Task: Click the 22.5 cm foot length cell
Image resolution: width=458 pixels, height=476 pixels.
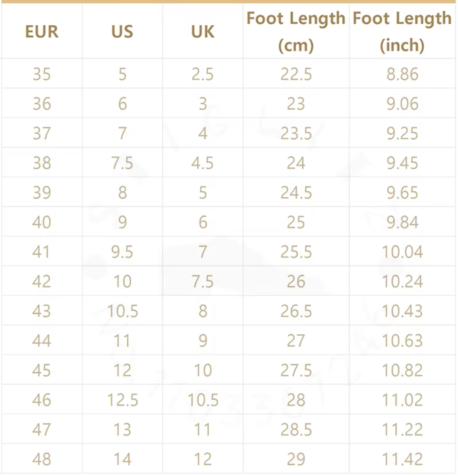Action: pyautogui.click(x=296, y=74)
